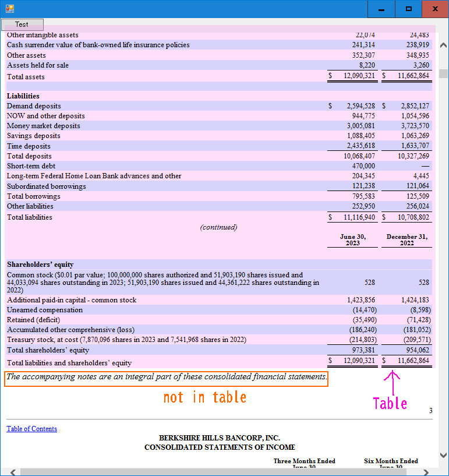This screenshot has width=449, height=476.
Task: Click the 'Total liabilities' label
Action: click(x=30, y=217)
